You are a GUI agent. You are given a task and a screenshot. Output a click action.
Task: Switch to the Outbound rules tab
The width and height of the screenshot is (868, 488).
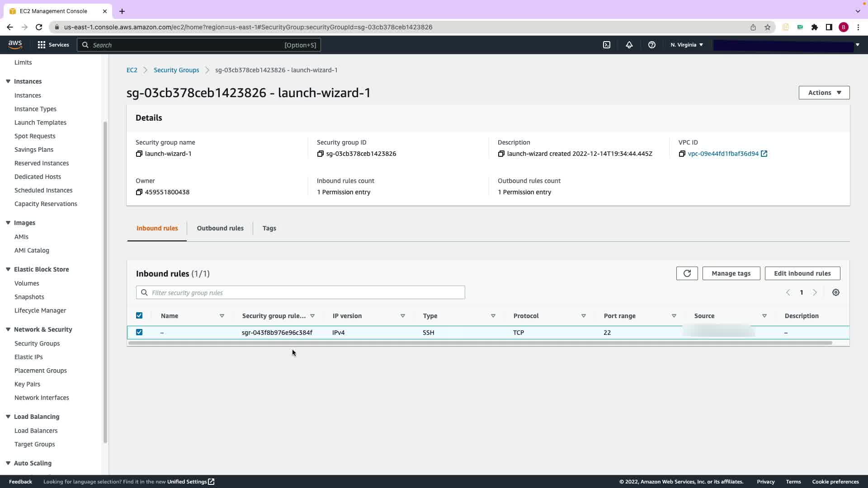tap(220, 228)
